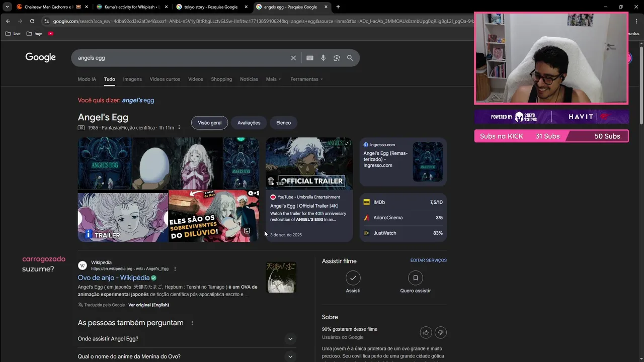The height and width of the screenshot is (362, 644).
Task: Give thumbs up to the film
Action: (426, 332)
